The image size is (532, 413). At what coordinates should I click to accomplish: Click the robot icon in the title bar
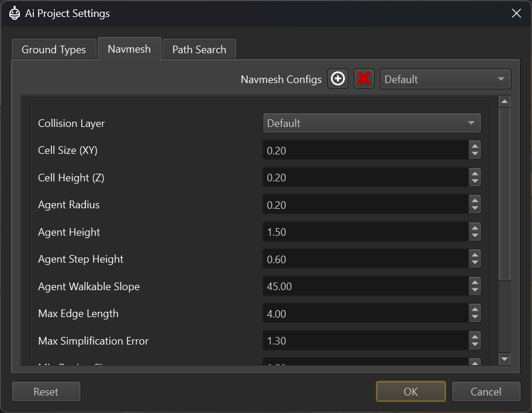[14, 12]
